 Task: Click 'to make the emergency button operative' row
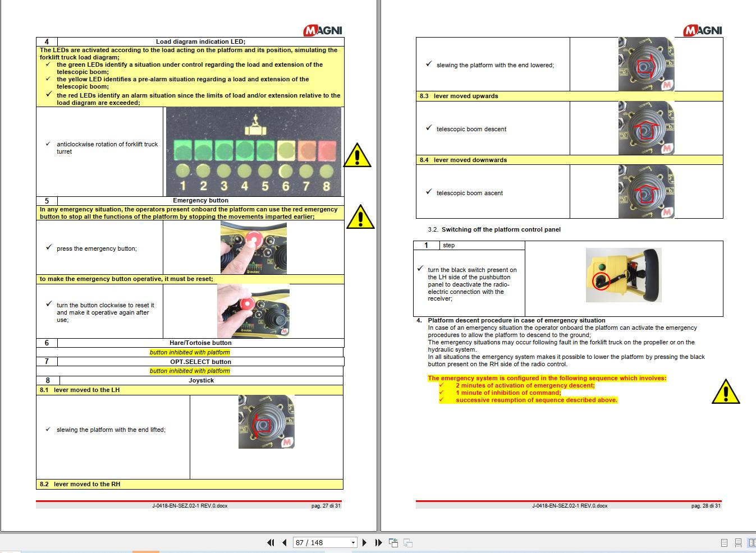[190, 279]
